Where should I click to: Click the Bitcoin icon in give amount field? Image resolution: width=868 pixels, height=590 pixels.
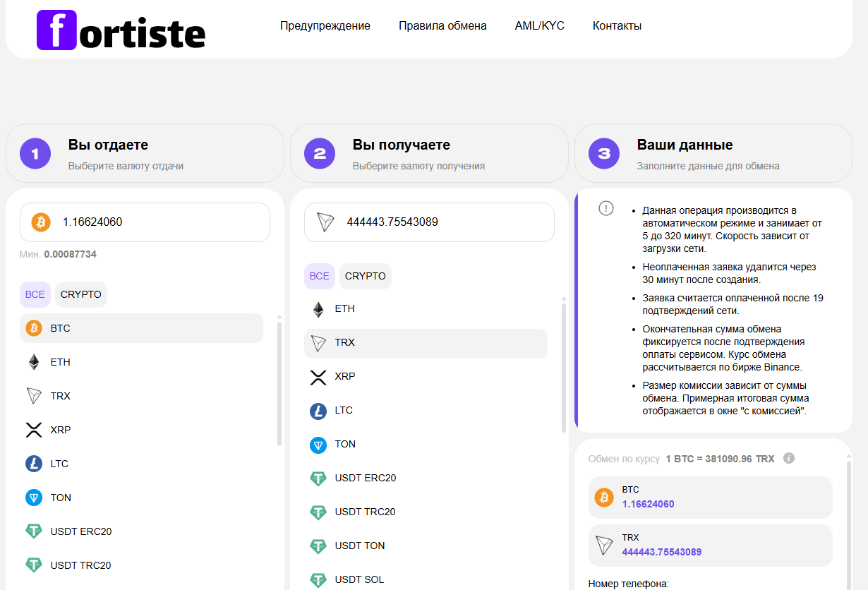pos(41,222)
